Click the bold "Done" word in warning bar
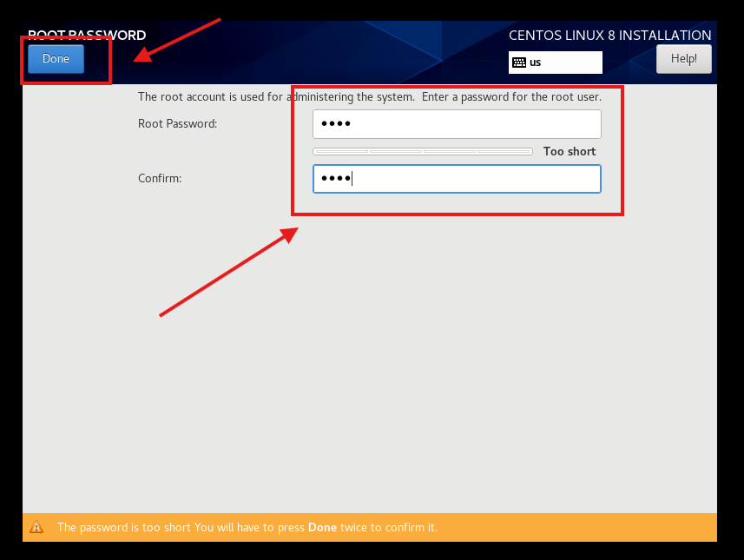This screenshot has height=560, width=744. (x=323, y=527)
